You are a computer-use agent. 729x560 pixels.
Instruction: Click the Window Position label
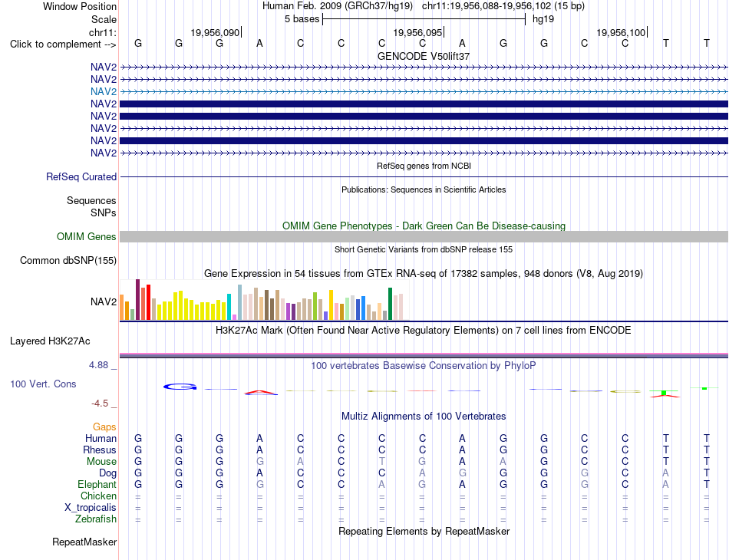(80, 6)
